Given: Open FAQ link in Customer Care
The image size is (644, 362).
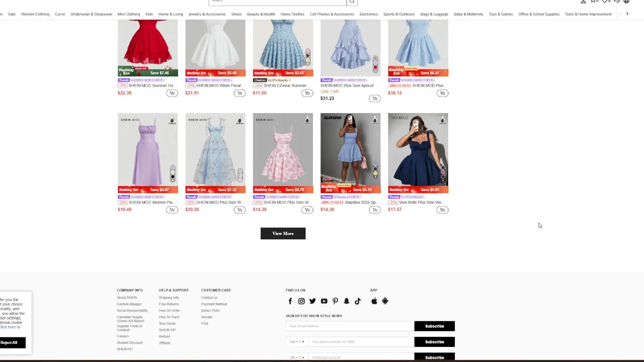Looking at the screenshot, I should point(204,324).
